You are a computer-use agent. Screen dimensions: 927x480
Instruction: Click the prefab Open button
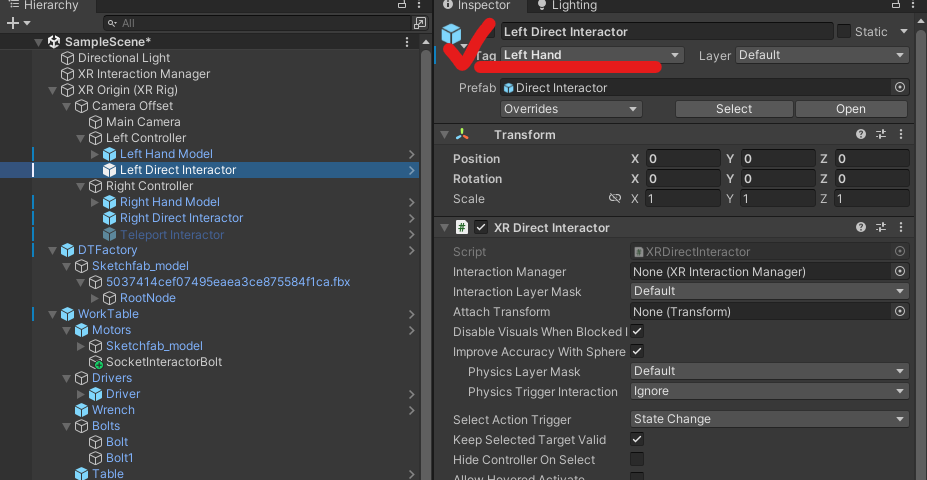[851, 109]
